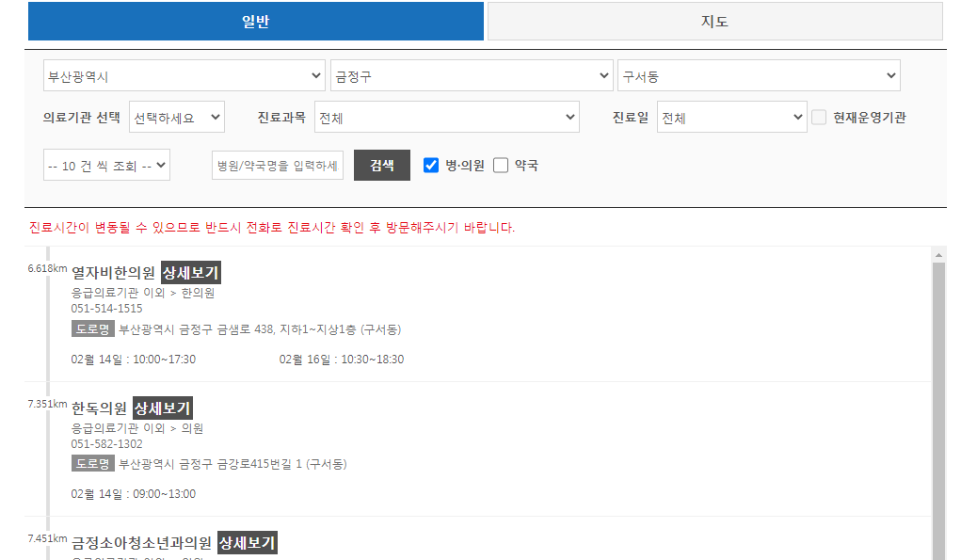Image resolution: width=961 pixels, height=560 pixels.
Task: Open the 진료과목 전체 dropdown
Action: 447,117
